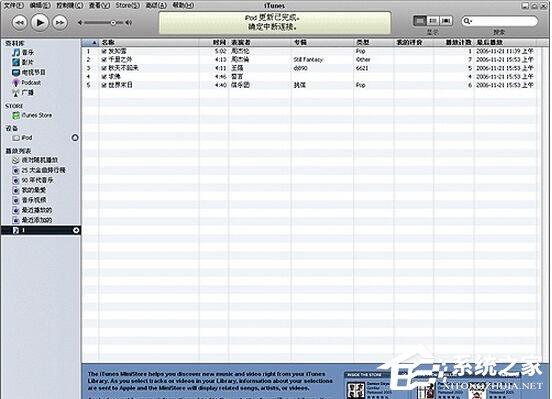Open the search magnifier options dropdown
Viewport: 552px width, 399px height.
(x=467, y=21)
